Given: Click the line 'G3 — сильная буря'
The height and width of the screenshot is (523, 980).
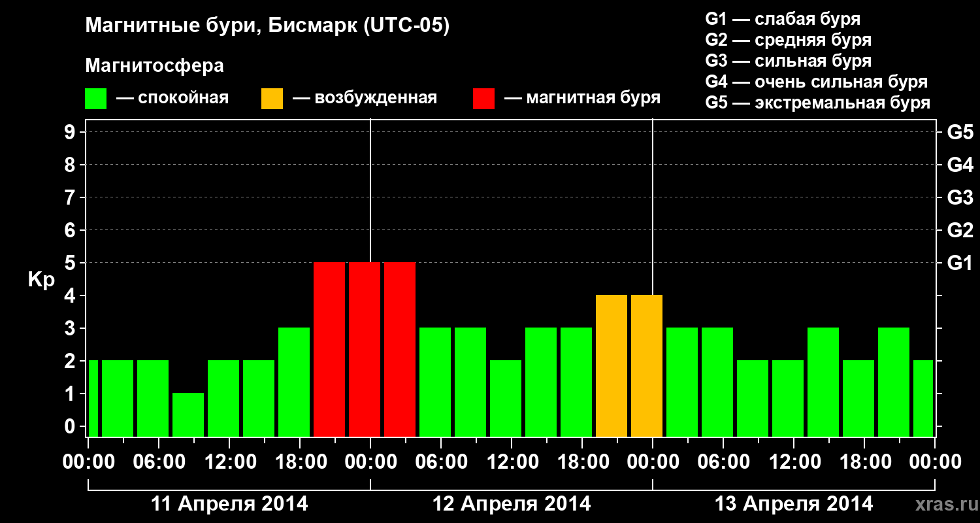Looking at the screenshot, I should (x=789, y=61).
